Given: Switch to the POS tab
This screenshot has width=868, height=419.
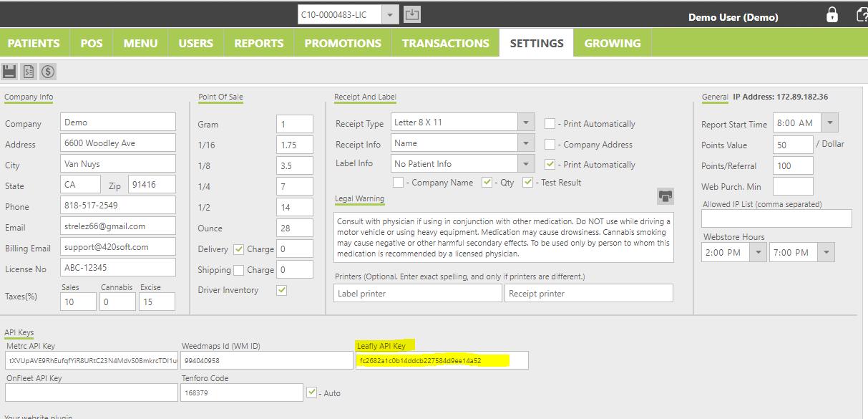Looking at the screenshot, I should 92,43.
